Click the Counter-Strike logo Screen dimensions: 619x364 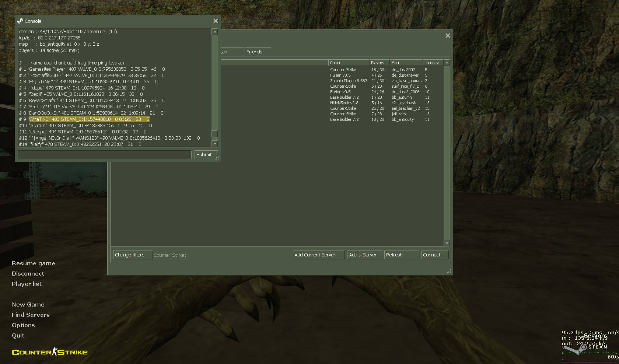50,352
